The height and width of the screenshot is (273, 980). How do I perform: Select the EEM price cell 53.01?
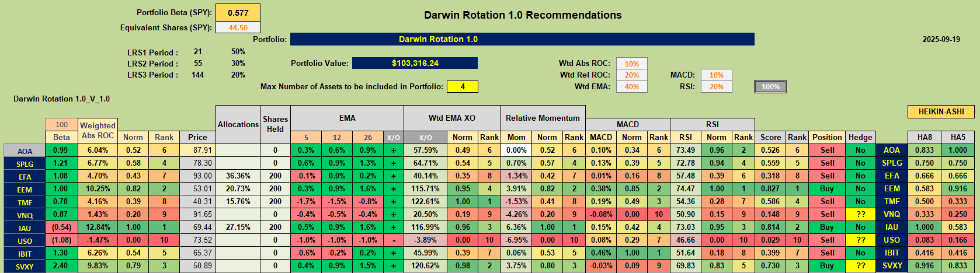197,188
